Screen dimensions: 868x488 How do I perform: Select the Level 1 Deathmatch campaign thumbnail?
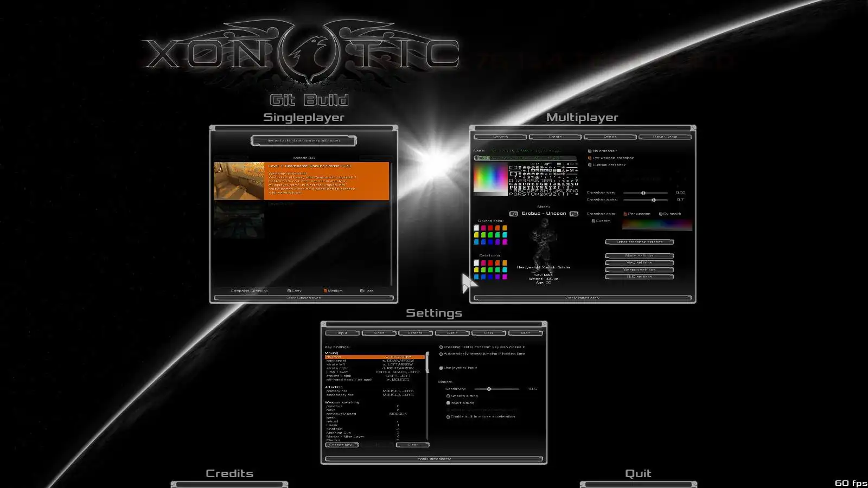tap(239, 181)
